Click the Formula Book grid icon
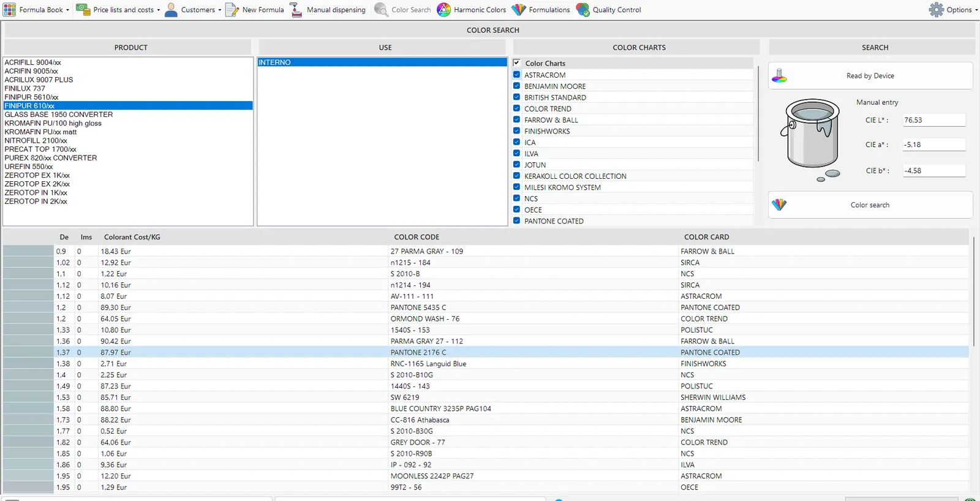The height and width of the screenshot is (501, 980). (x=10, y=10)
